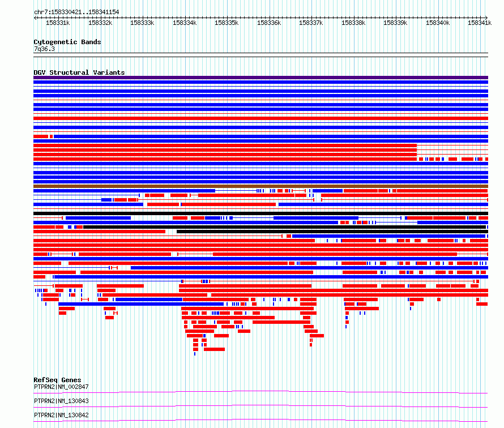Click the chr7:158330421..158341154 coordinate label

pos(76,12)
